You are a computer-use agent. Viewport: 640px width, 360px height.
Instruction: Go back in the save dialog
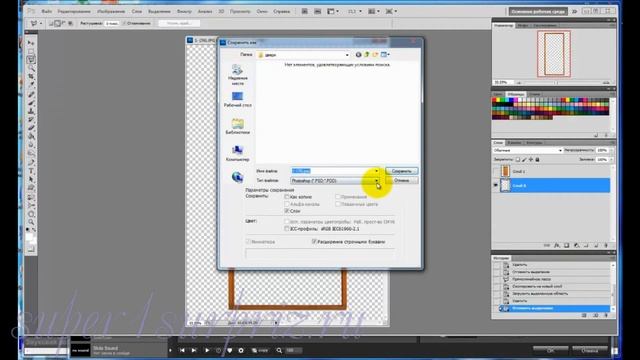pos(358,55)
